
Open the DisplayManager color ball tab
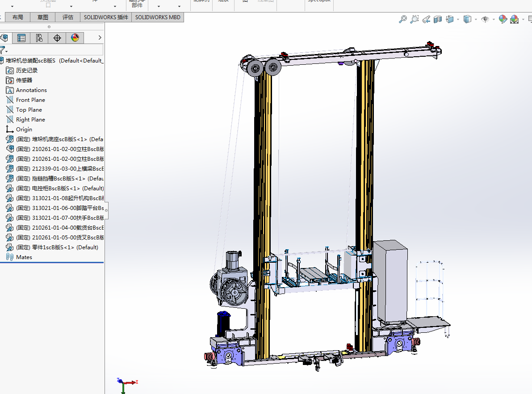click(x=75, y=38)
